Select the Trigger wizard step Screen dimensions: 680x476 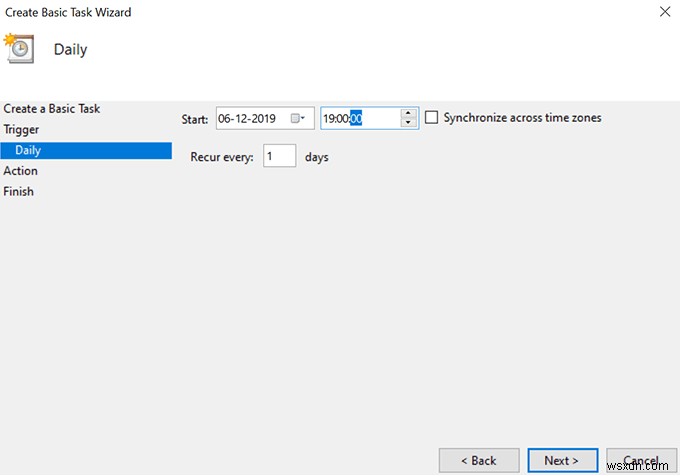click(21, 130)
